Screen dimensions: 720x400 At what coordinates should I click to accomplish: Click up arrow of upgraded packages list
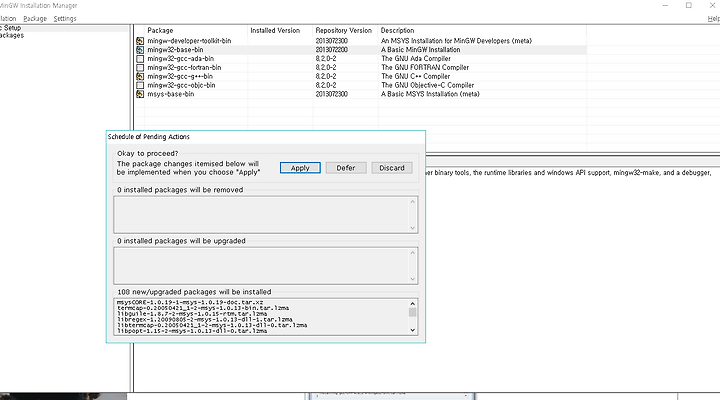(412, 253)
